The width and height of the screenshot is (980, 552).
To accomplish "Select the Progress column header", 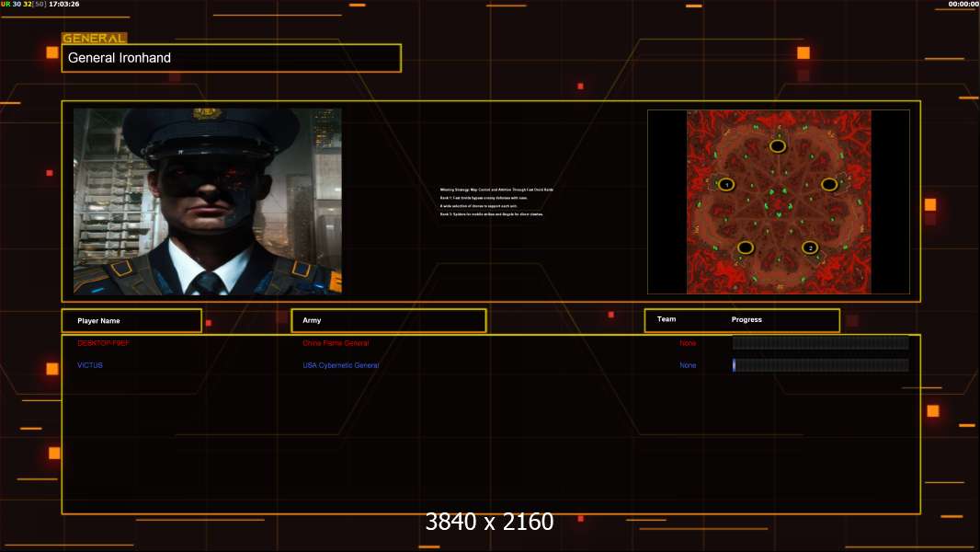I will [x=746, y=319].
